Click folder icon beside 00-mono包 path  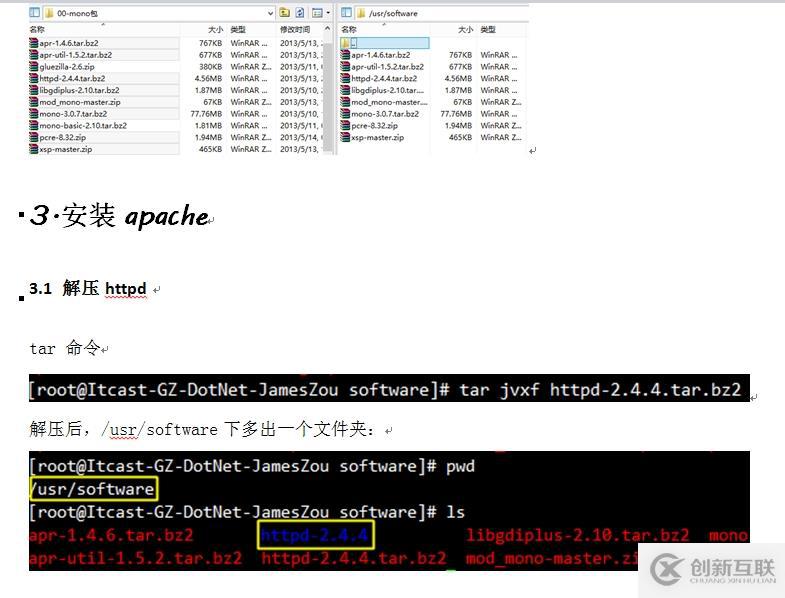pyautogui.click(x=49, y=13)
